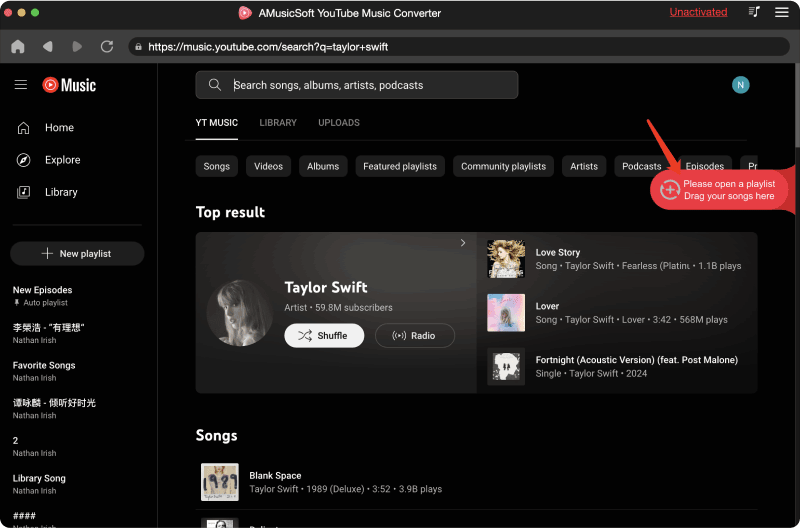This screenshot has height=528, width=800.
Task: Shuffle Taylor Swift's music
Action: coord(324,336)
